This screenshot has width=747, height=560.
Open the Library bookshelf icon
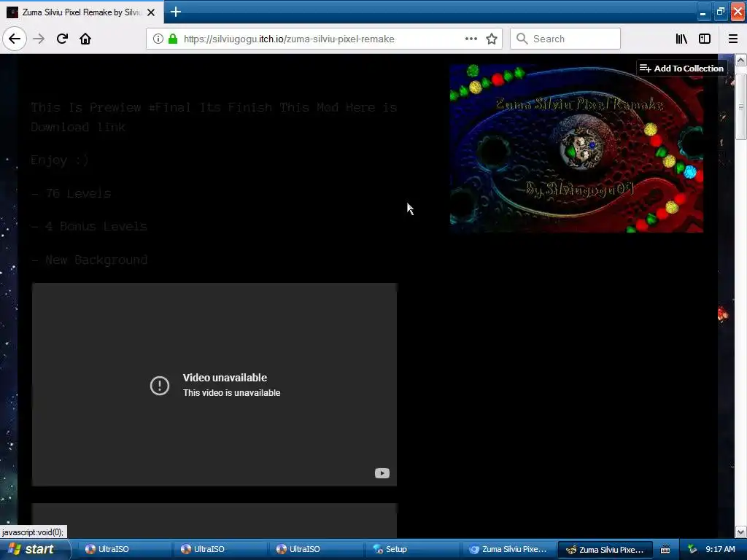click(x=681, y=39)
